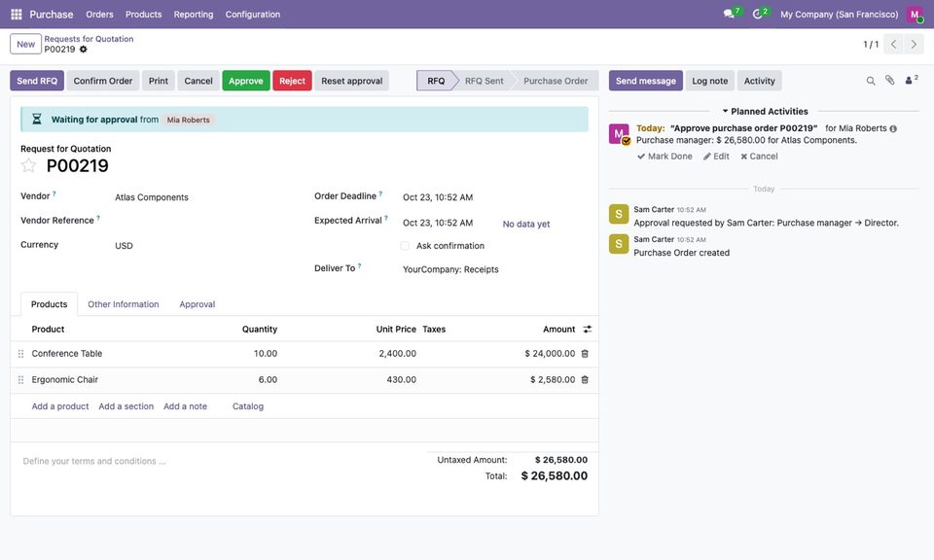
Task: Open the Orders menu
Action: coord(99,15)
